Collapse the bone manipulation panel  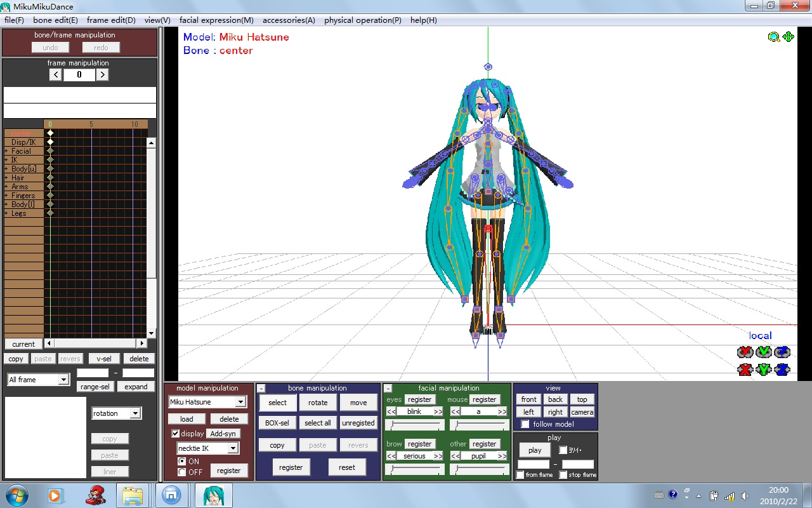pos(261,388)
